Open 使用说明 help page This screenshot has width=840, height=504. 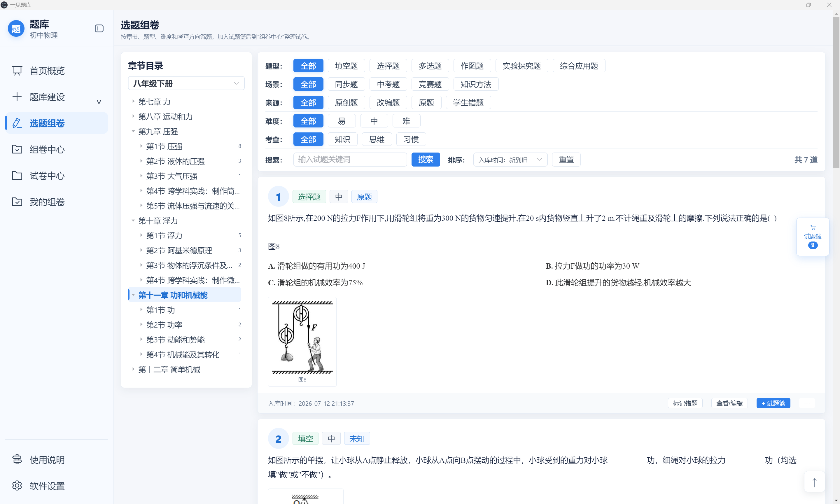(57, 460)
